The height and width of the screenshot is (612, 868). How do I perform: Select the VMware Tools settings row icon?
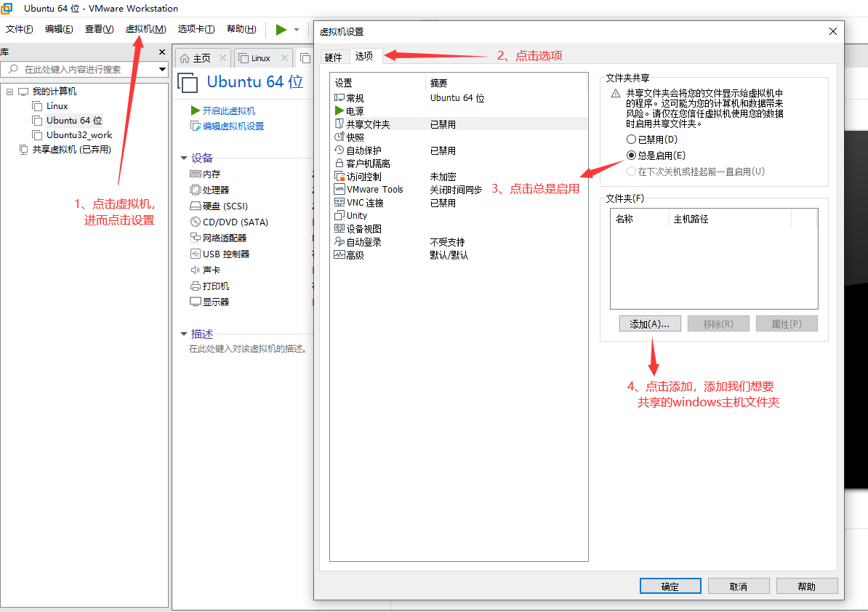point(339,189)
